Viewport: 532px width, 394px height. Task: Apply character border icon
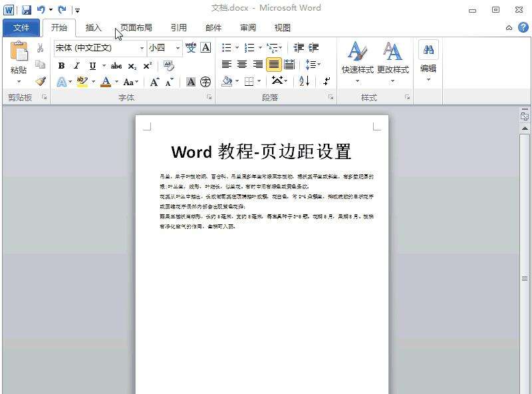205,47
